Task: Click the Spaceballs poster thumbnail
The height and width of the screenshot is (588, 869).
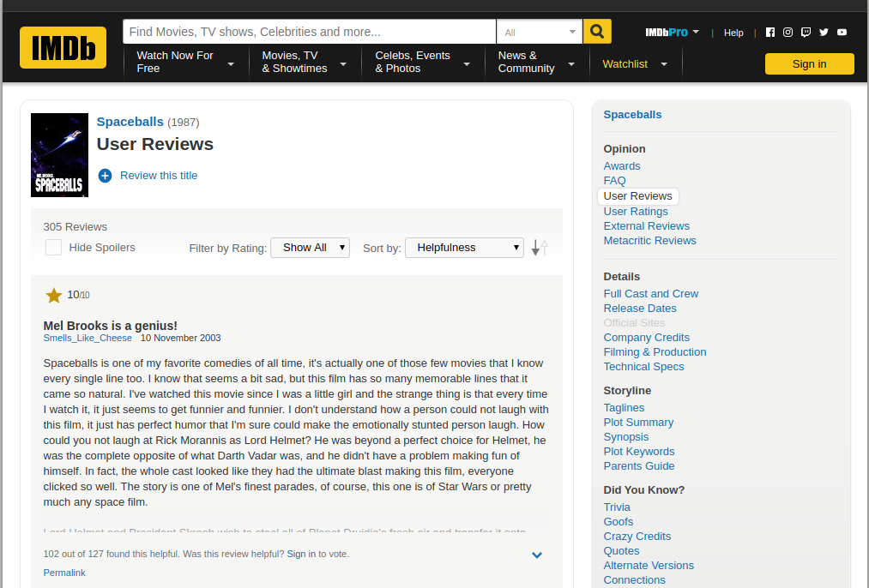Action: tap(59, 155)
